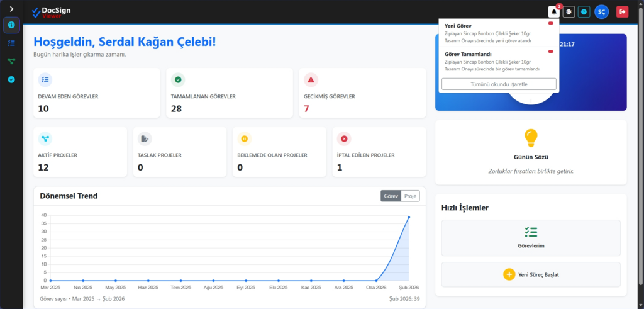Click the Şub 2026 data point on chart
Screen dimensions: 644x309
[x=409, y=217]
